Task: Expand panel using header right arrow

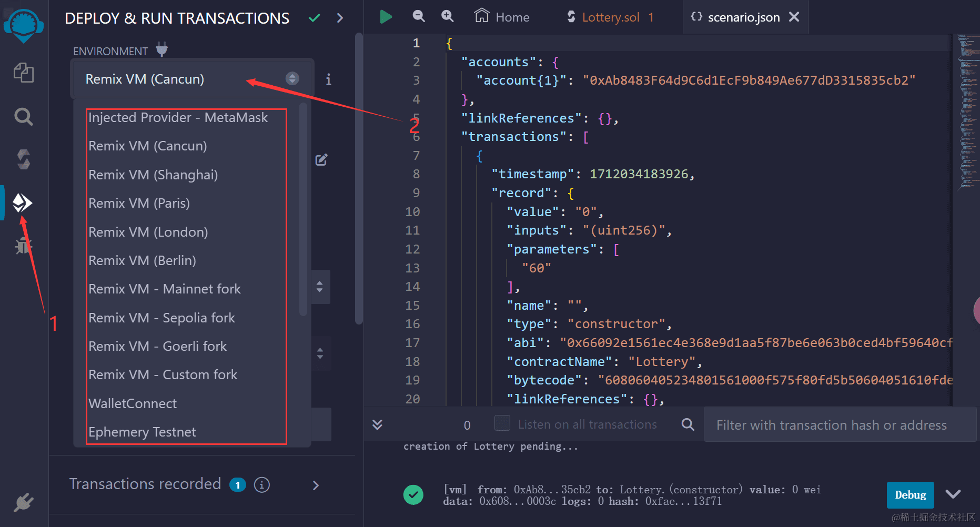Action: 340,18
